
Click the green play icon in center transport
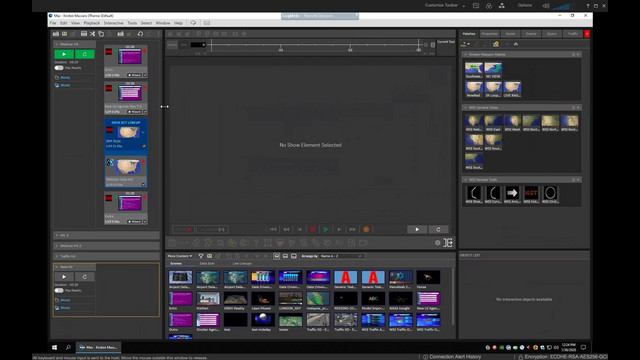(326, 229)
